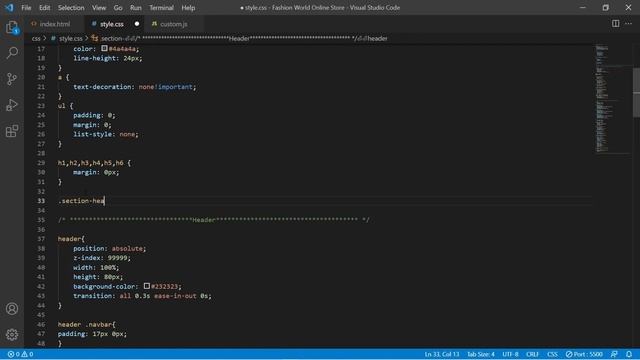The image size is (640, 360).
Task: Click the VS Code logo icon
Action: click(9, 7)
